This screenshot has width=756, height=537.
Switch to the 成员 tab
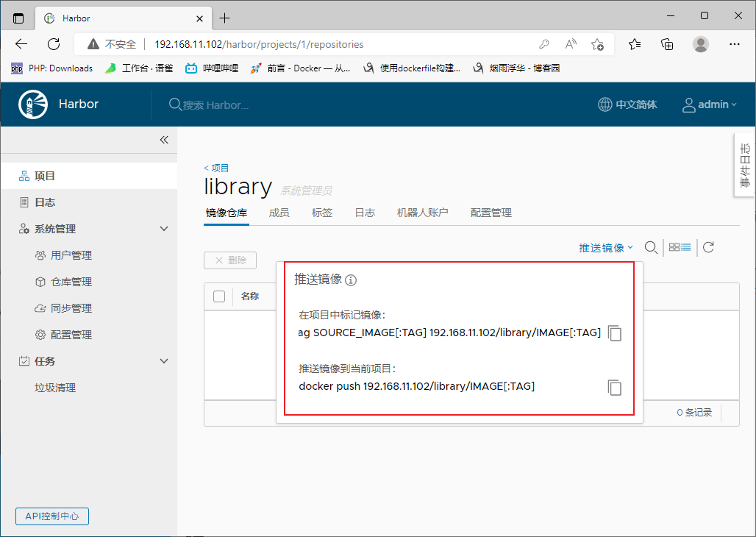279,213
